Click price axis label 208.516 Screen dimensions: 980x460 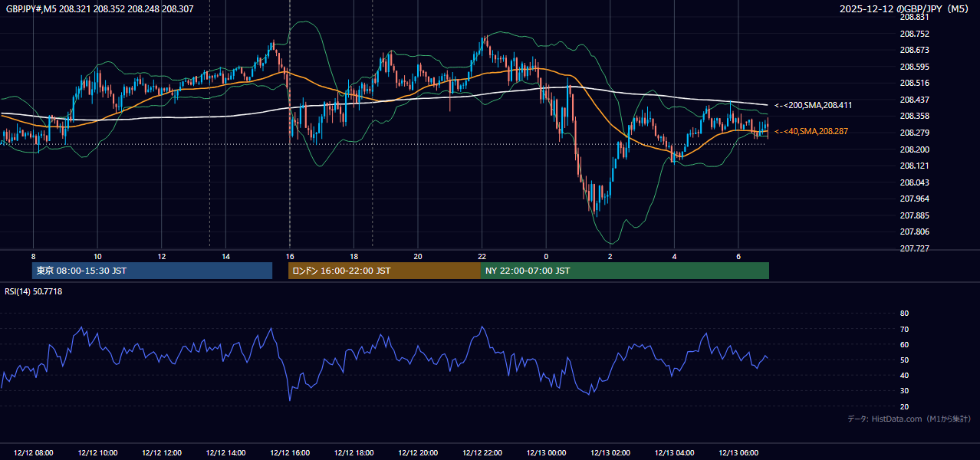coord(914,83)
